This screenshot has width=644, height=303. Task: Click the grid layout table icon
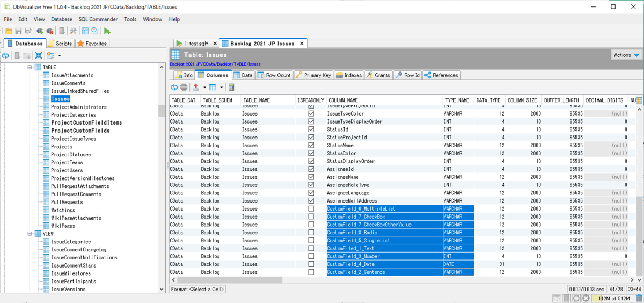213,87
